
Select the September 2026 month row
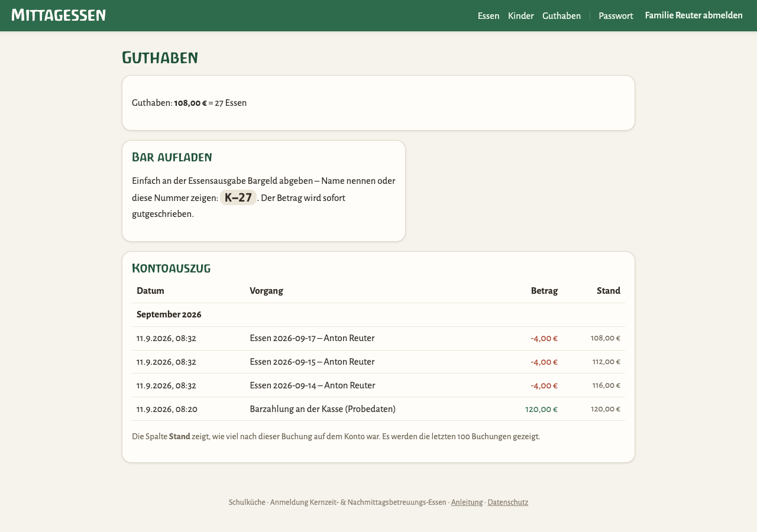378,314
